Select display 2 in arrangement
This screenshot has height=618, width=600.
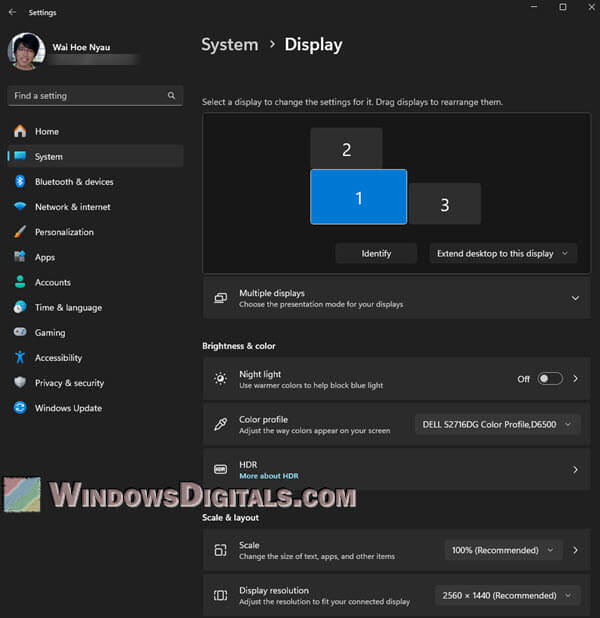pyautogui.click(x=346, y=149)
